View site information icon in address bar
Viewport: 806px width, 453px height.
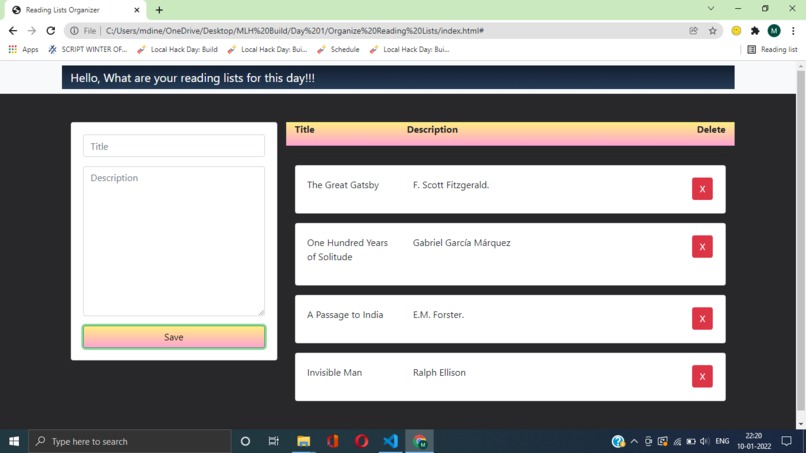tap(75, 31)
